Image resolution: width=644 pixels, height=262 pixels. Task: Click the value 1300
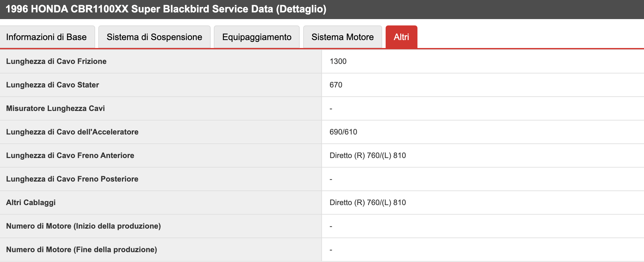(x=338, y=61)
